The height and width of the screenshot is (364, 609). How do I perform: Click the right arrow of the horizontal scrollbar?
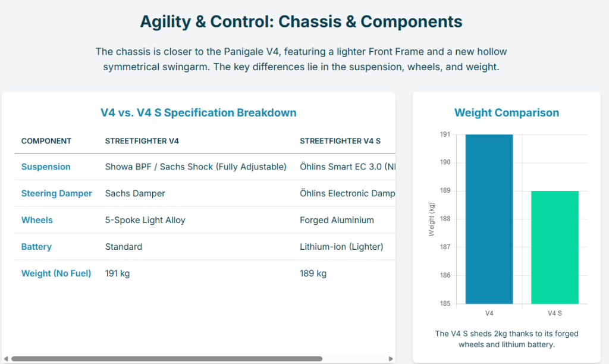391,359
